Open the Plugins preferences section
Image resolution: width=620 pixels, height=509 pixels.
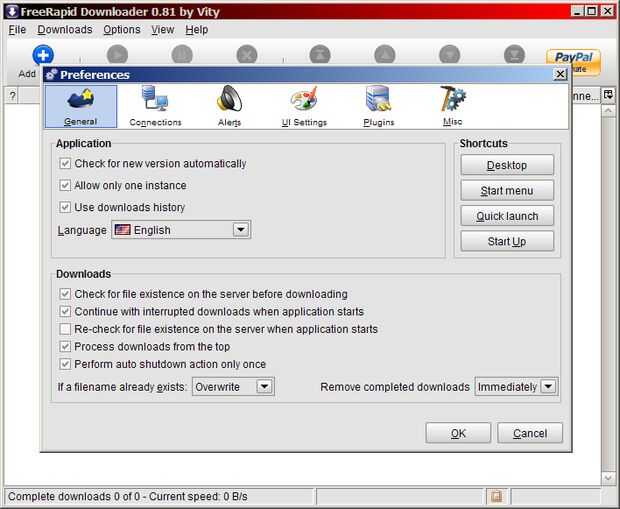pyautogui.click(x=379, y=106)
